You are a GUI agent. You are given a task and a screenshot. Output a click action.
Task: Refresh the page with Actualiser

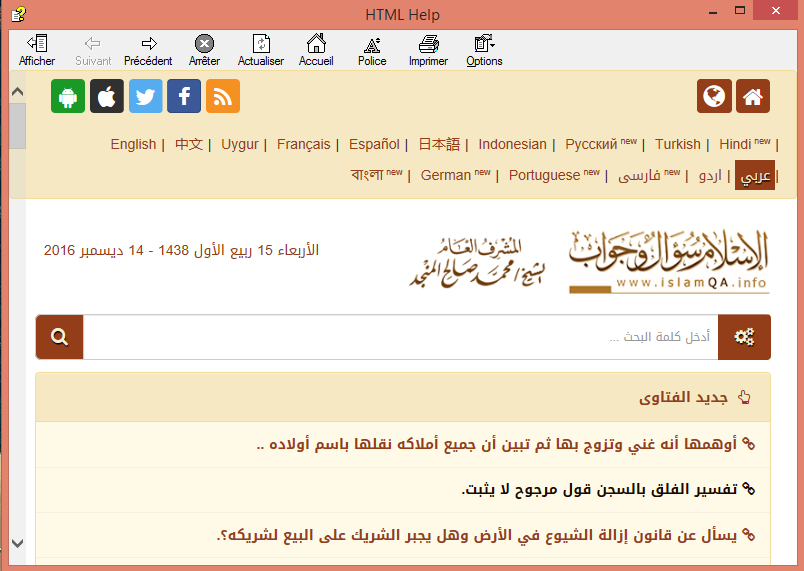pos(260,50)
